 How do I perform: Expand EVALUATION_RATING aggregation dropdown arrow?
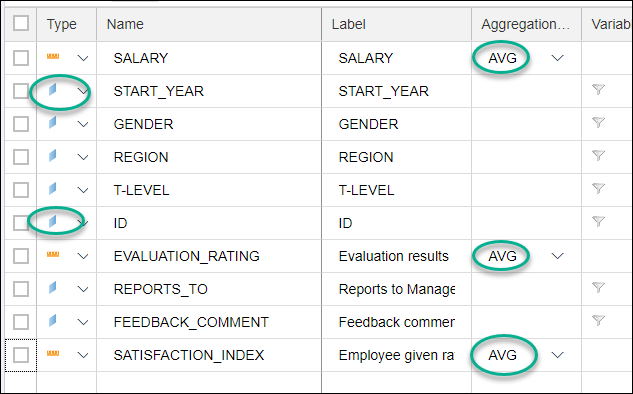558,256
